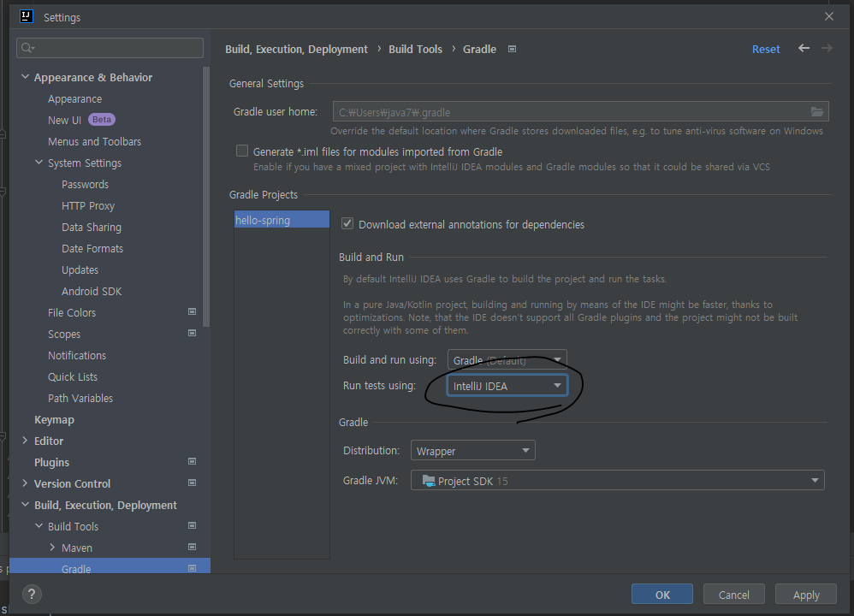Navigate back with the left arrow
The width and height of the screenshot is (854, 616).
(804, 48)
